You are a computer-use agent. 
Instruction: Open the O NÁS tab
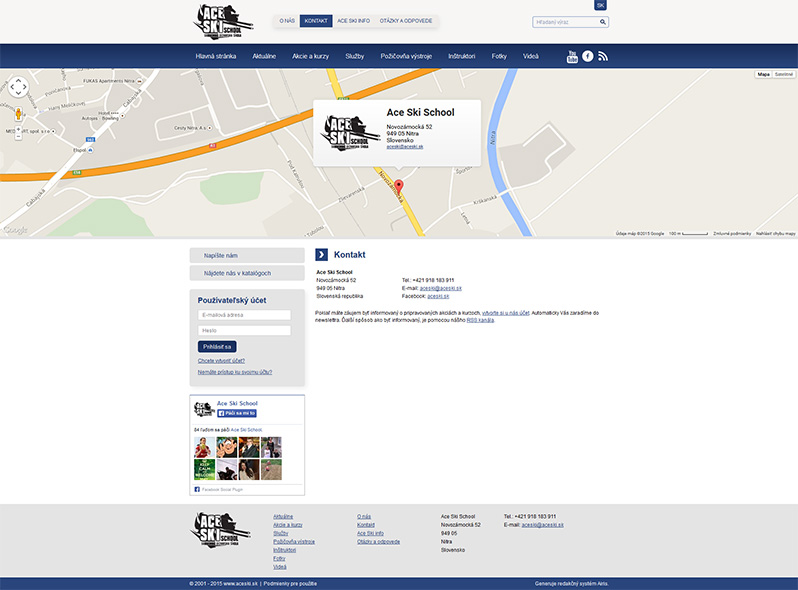point(287,21)
